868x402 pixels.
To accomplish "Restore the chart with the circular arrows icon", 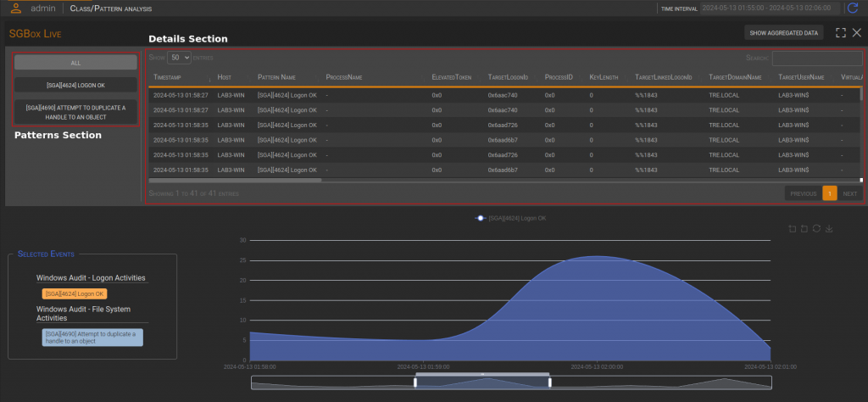I will coord(816,229).
